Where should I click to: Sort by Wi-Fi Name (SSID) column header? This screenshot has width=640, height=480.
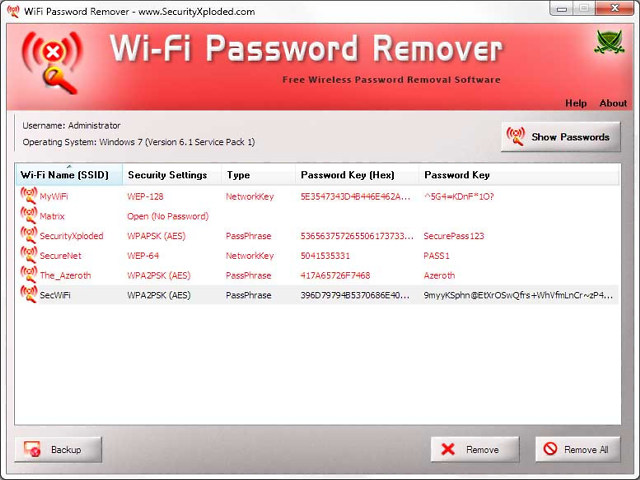pos(65,175)
